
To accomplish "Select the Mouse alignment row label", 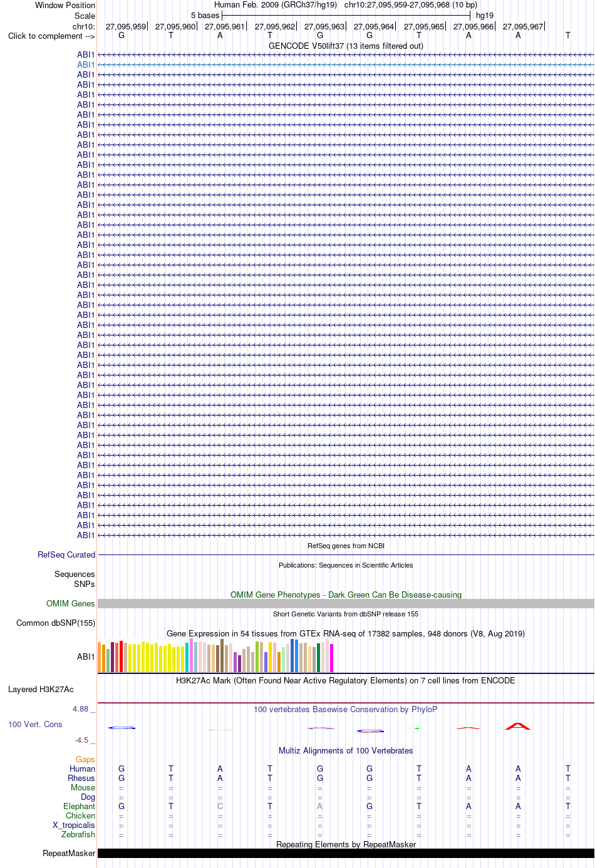I will (x=83, y=787).
